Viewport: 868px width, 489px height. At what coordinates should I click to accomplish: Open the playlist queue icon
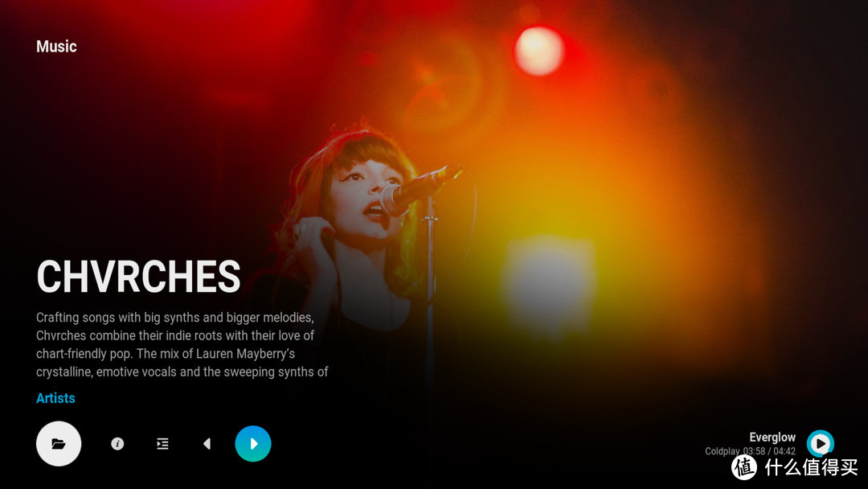162,444
